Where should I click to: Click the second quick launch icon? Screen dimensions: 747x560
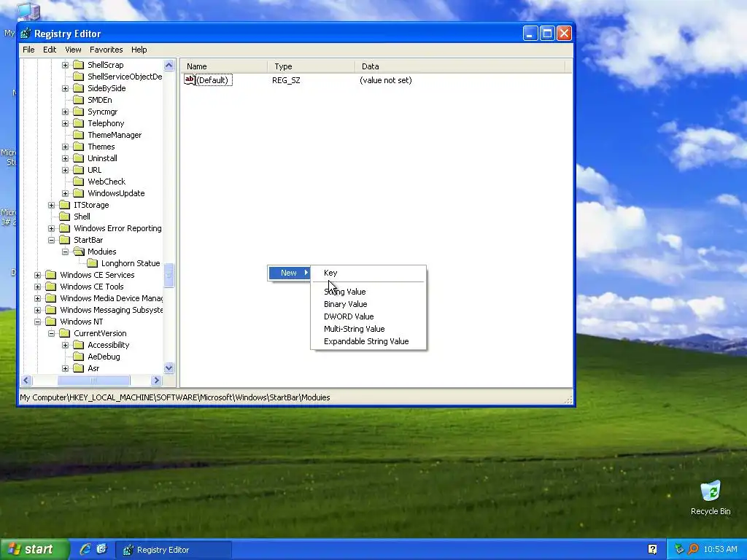pyautogui.click(x=102, y=549)
